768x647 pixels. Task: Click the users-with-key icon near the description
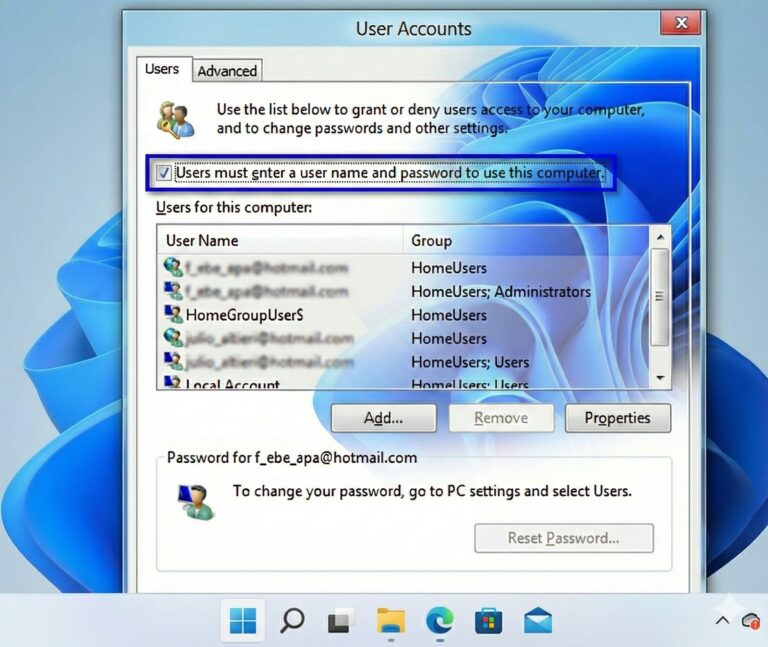[x=175, y=120]
